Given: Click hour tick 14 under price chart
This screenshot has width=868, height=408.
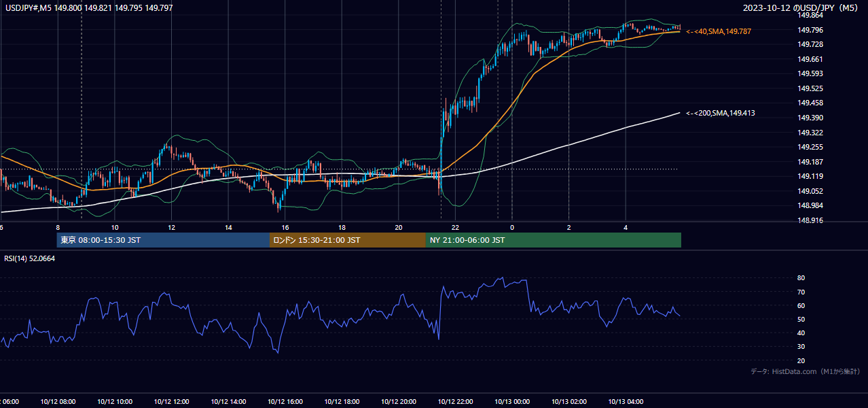Looking at the screenshot, I should click(228, 228).
